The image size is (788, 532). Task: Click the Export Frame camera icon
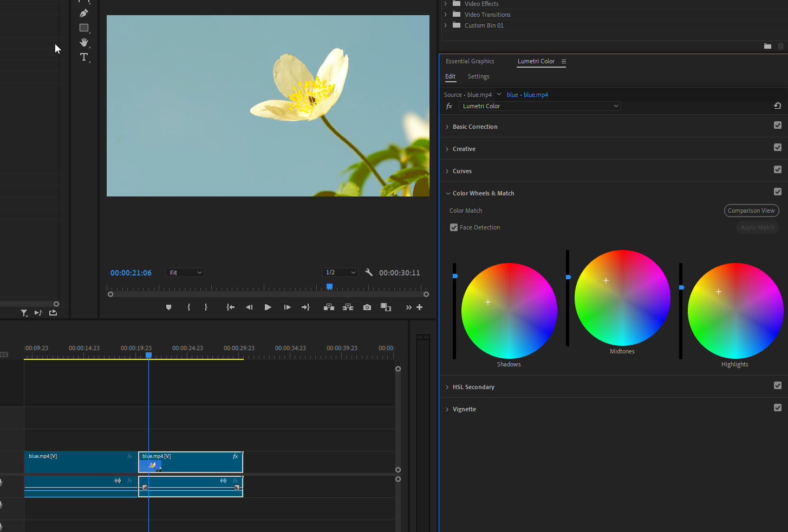pos(367,307)
